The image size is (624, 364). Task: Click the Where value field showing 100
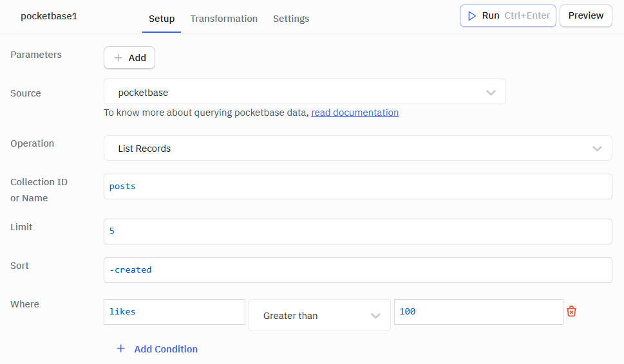point(478,311)
